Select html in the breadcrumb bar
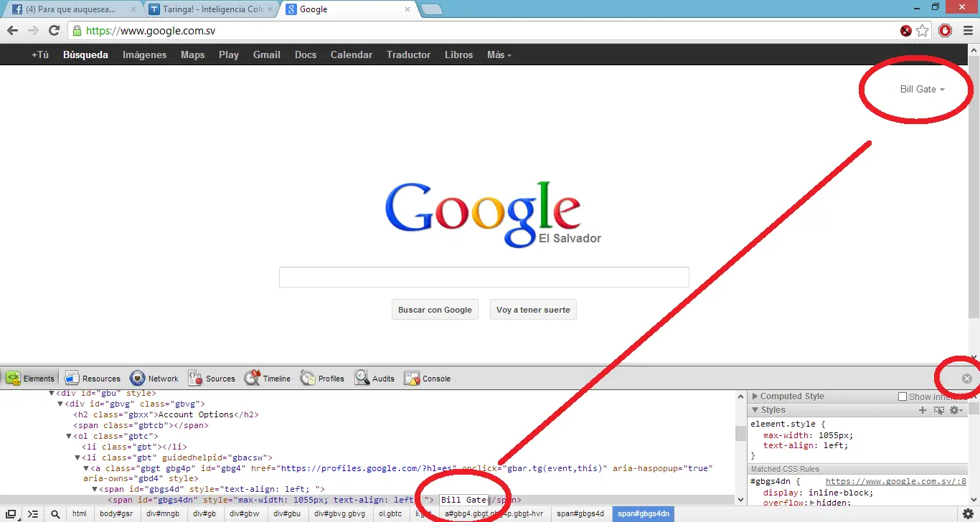This screenshot has height=522, width=980. [80, 513]
